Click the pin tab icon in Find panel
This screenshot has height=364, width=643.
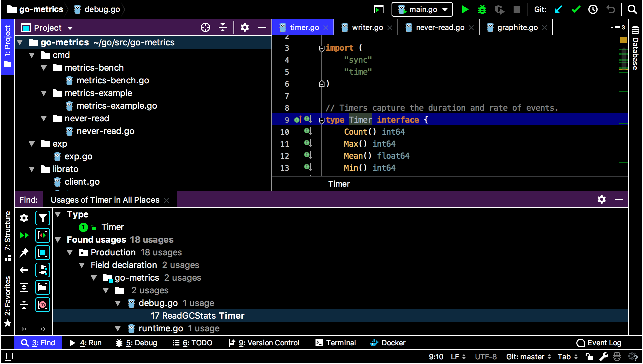click(x=25, y=252)
